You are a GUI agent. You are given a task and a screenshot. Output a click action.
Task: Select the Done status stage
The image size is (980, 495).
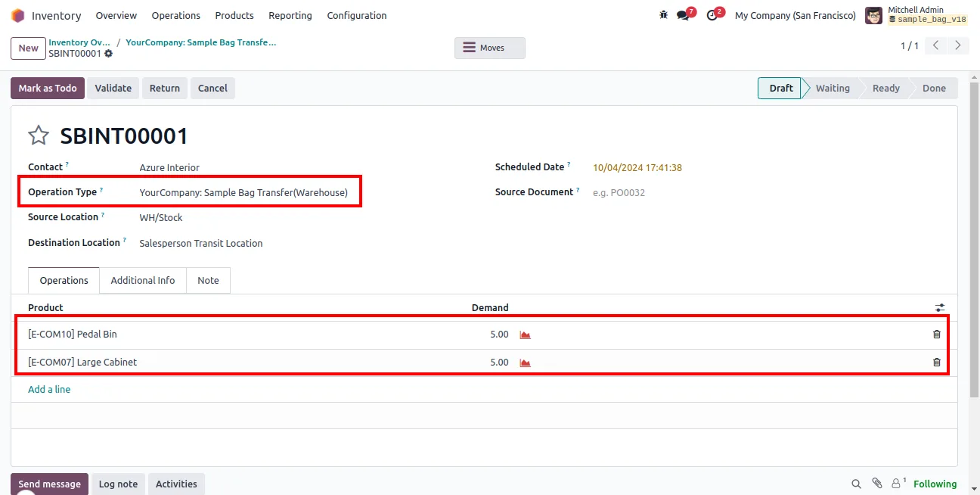pyautogui.click(x=934, y=88)
